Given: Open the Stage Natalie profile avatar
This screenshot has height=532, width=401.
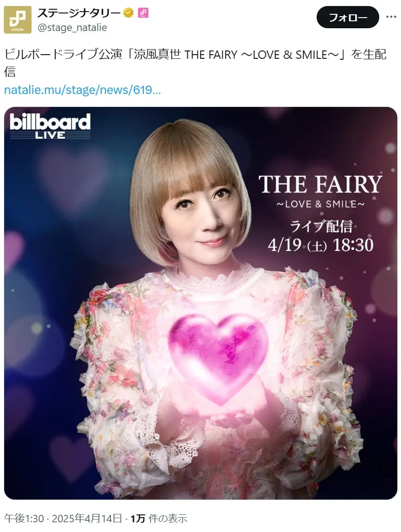Looking at the screenshot, I should coord(18,20).
